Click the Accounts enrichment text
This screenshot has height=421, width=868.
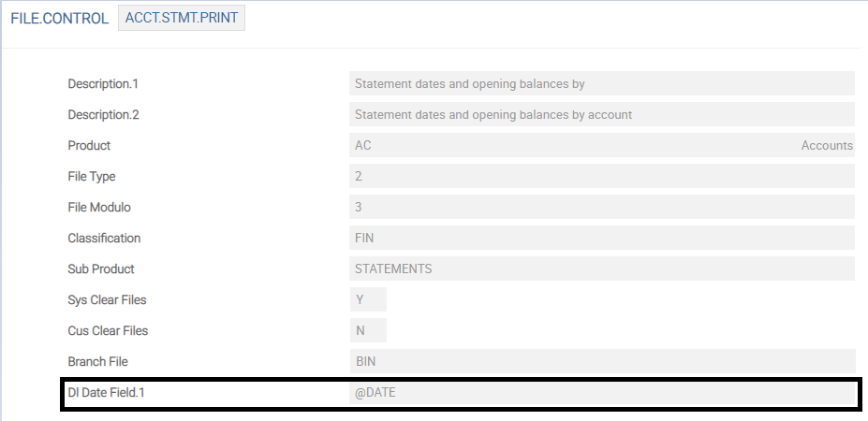(x=827, y=146)
